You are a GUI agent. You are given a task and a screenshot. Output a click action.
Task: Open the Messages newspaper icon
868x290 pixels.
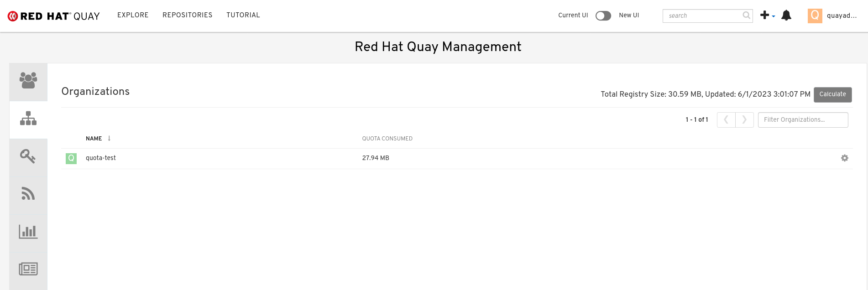coord(28,269)
